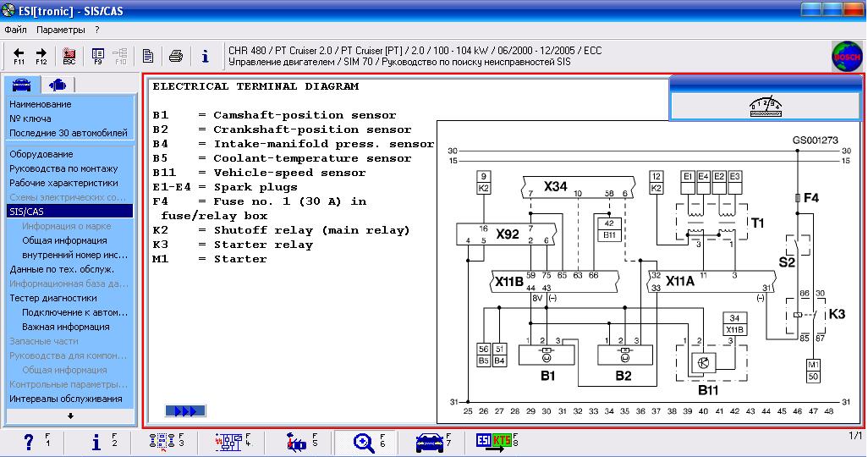Go back with the F11 arrow button
The width and height of the screenshot is (868, 457).
19,56
